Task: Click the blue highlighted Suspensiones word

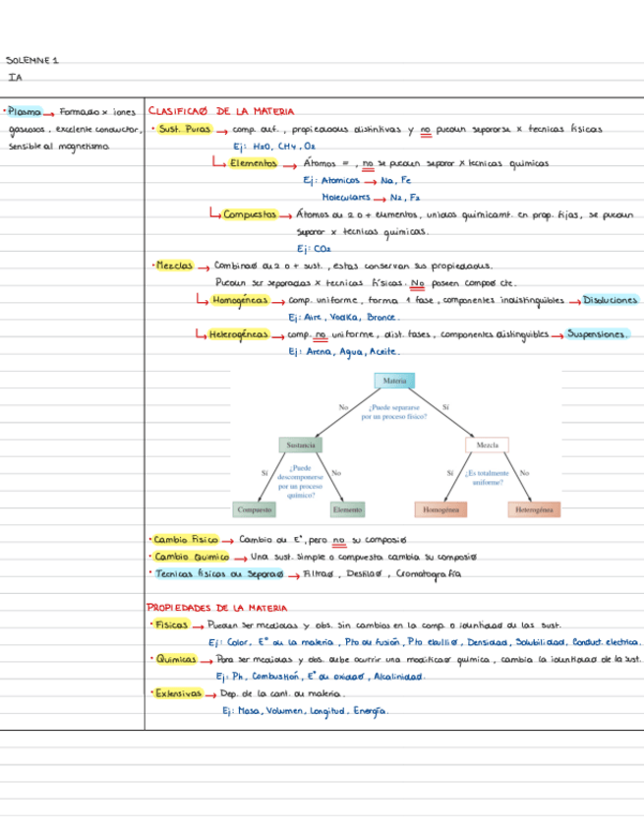Action: tap(597, 334)
